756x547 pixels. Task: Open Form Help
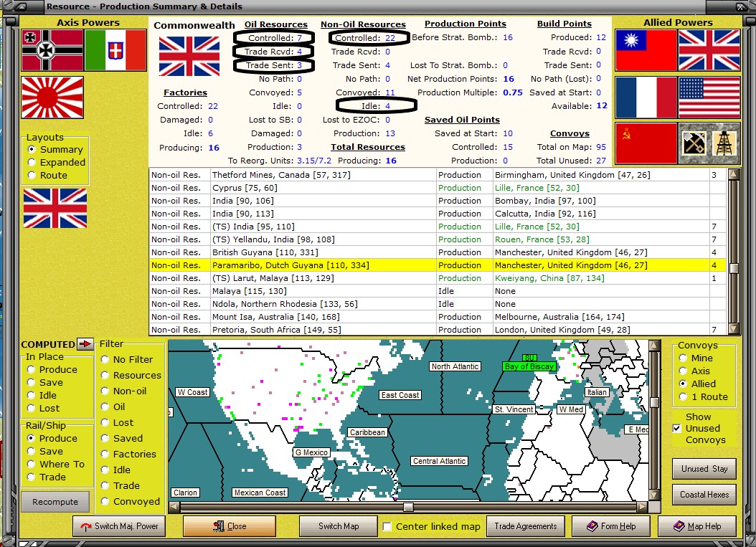pyautogui.click(x=611, y=526)
